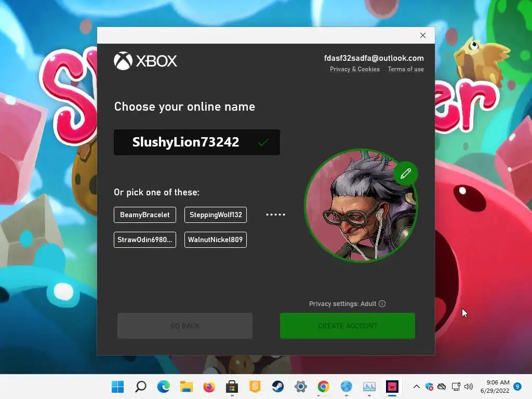This screenshot has width=532, height=399.
Task: Load more name suggestions with dots
Action: click(275, 215)
